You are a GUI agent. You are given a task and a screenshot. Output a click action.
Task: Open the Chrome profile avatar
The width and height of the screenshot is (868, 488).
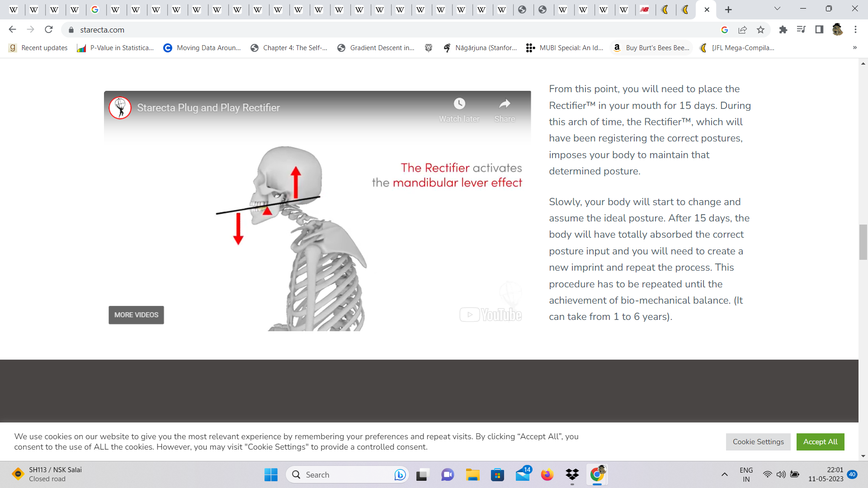coord(837,30)
